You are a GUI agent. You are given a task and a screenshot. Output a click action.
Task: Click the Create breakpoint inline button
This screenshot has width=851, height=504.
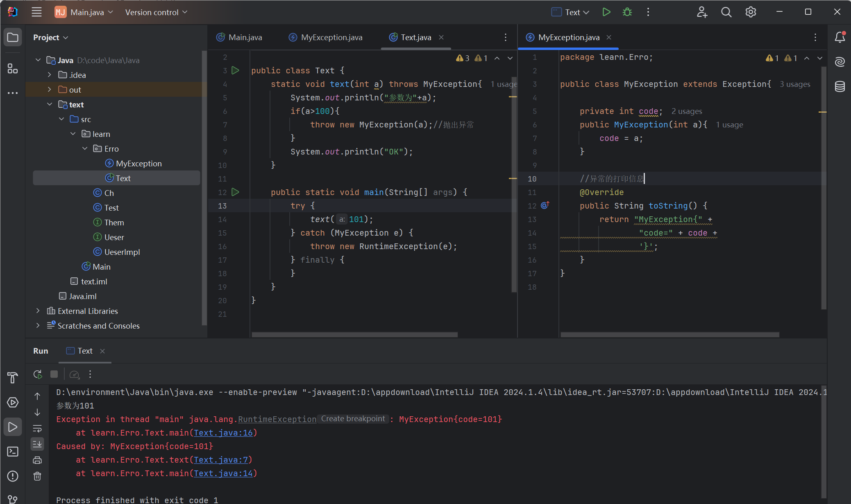point(353,419)
